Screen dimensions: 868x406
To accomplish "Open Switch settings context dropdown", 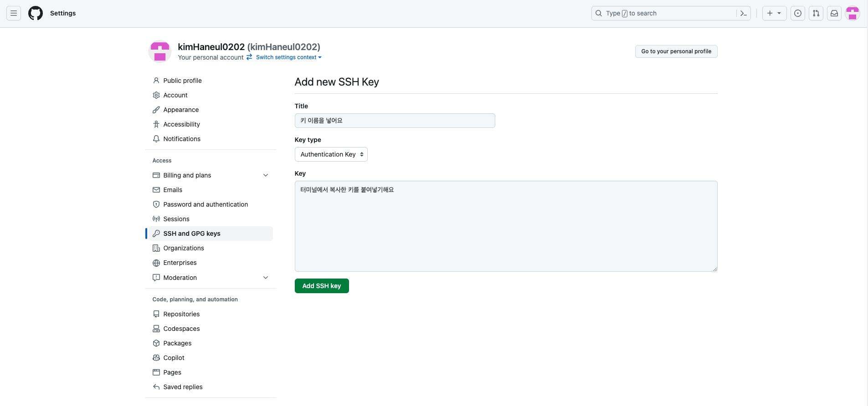I will [288, 57].
